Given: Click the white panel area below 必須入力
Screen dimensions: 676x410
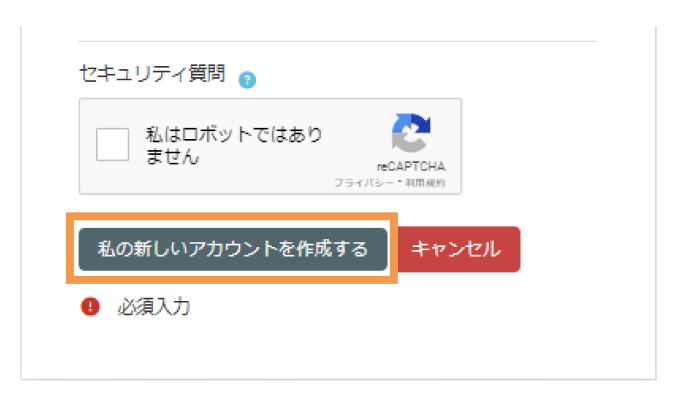Looking at the screenshot, I should pos(338,349).
